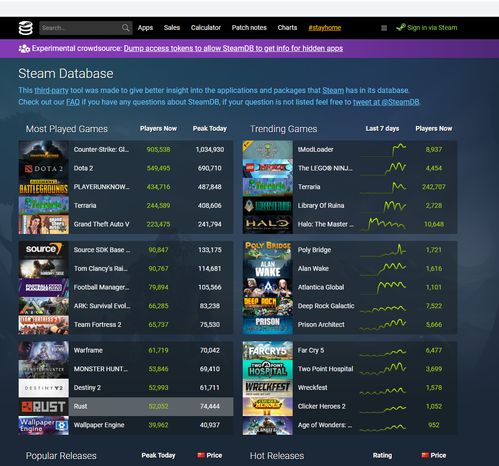Screen dimensions: 499x466
Task: Open the Hot Releases heading
Action: [x=277, y=456]
